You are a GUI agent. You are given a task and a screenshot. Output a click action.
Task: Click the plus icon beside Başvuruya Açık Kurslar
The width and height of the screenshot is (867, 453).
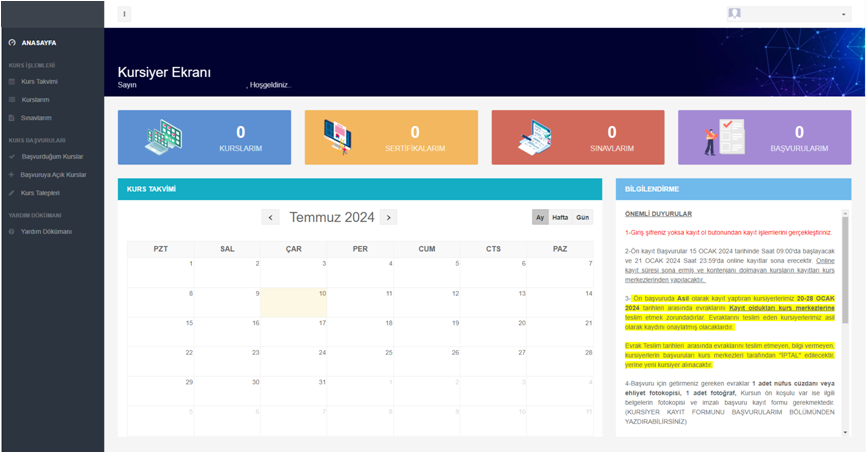click(x=12, y=175)
